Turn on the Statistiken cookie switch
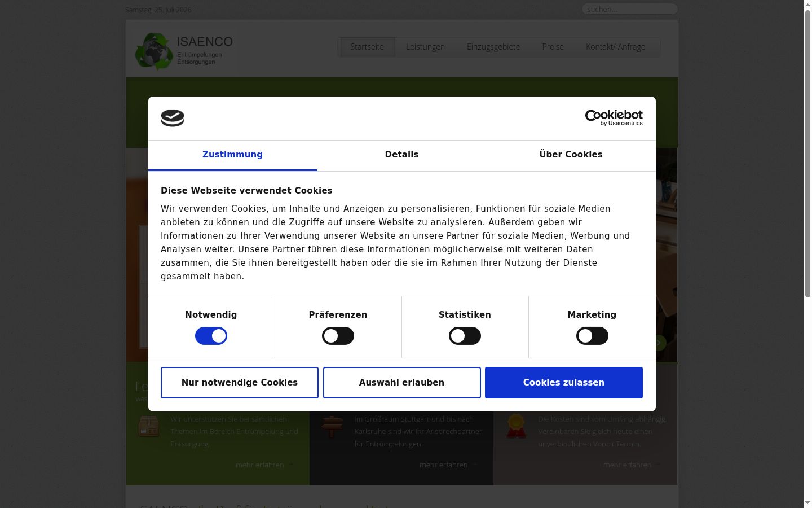 tap(465, 336)
